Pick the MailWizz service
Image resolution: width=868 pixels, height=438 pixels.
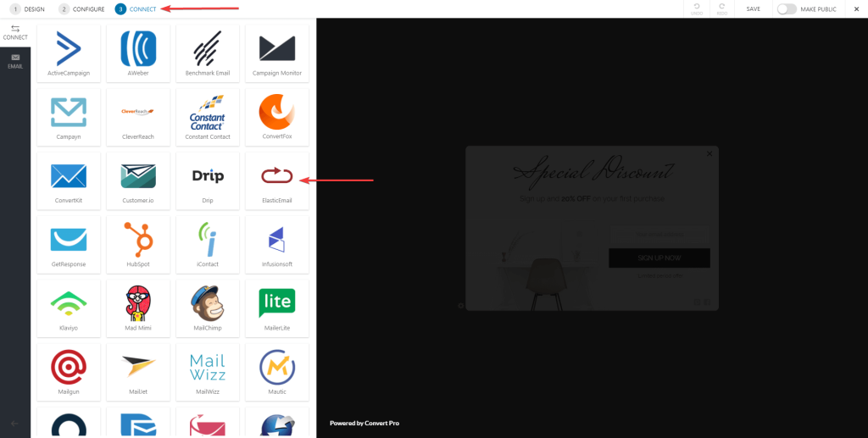tap(208, 372)
